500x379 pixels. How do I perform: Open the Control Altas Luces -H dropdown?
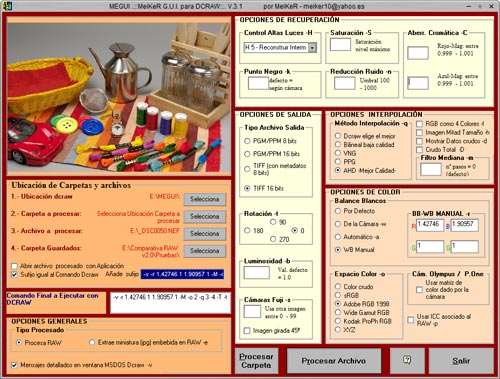tap(312, 48)
